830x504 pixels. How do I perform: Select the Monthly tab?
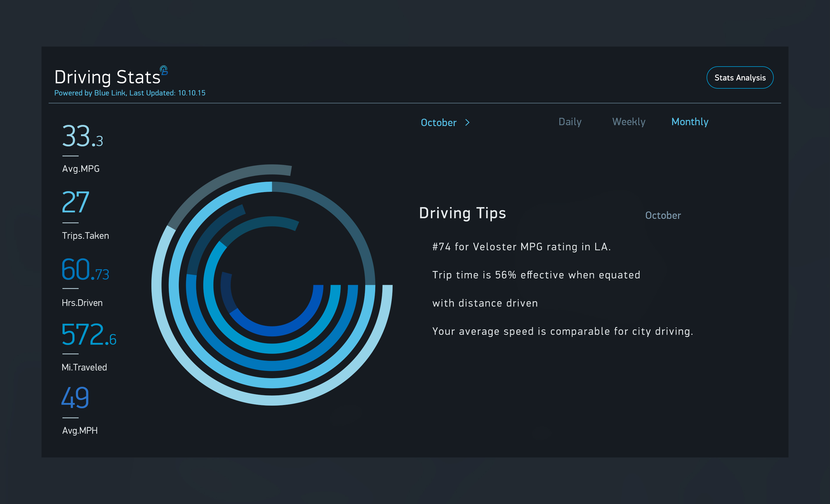(x=690, y=122)
